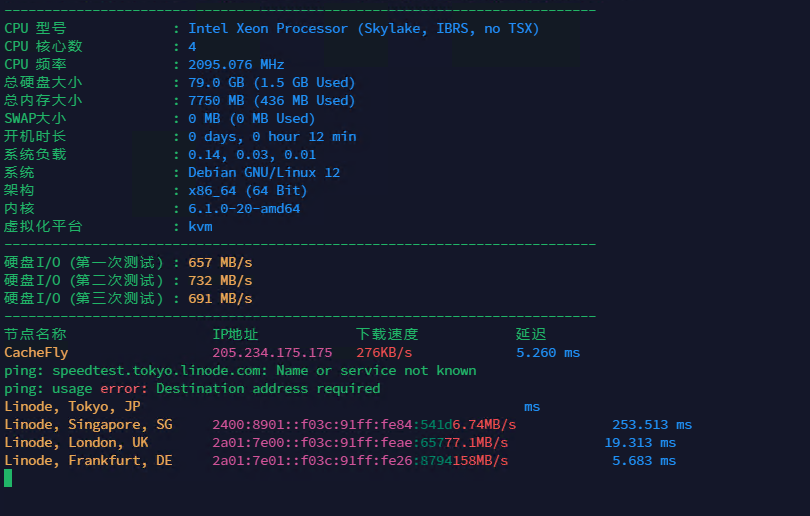Click the first disk I/O result 657 MB/s
This screenshot has height=516, width=810.
(220, 263)
